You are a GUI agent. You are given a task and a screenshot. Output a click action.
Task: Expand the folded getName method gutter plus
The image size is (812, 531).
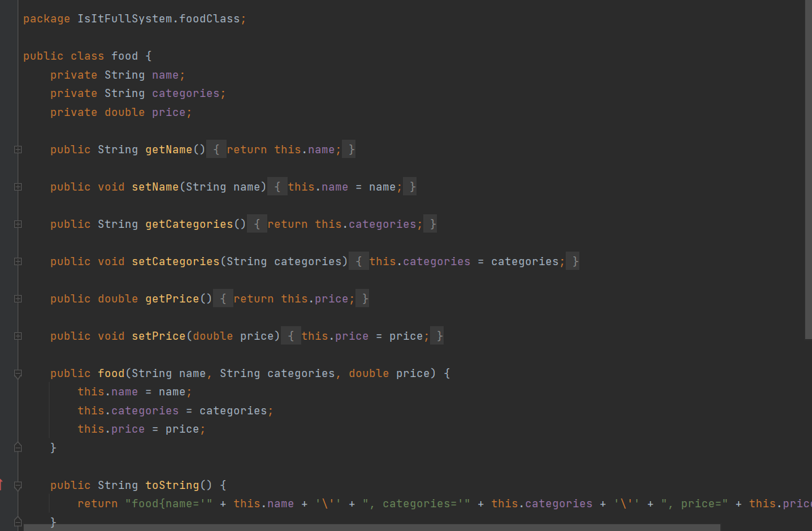[18, 150]
